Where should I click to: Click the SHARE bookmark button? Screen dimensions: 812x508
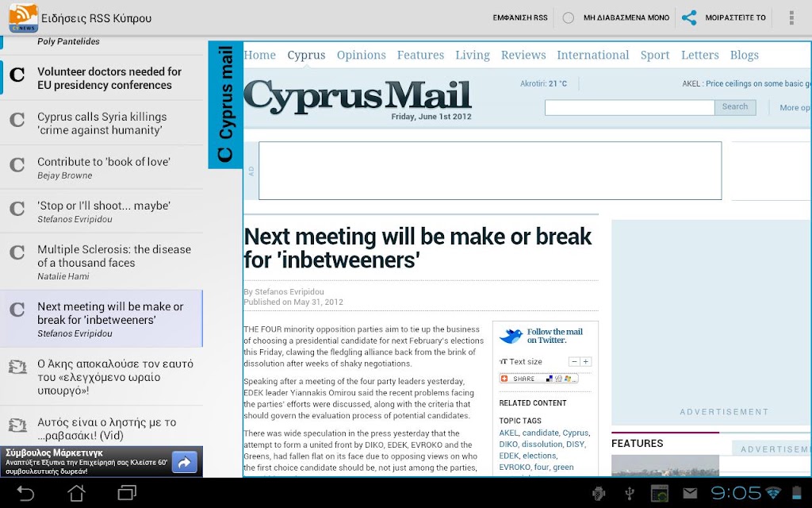point(538,379)
